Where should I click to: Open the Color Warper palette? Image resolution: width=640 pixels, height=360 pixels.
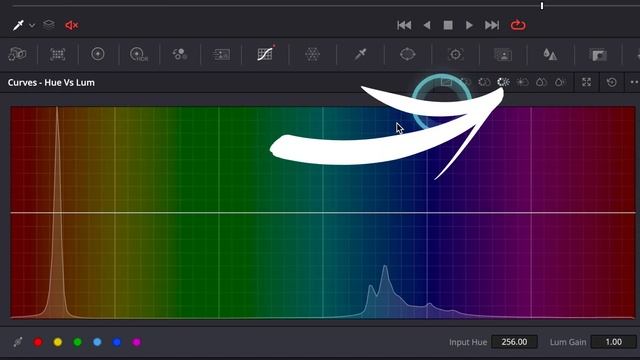click(312, 54)
